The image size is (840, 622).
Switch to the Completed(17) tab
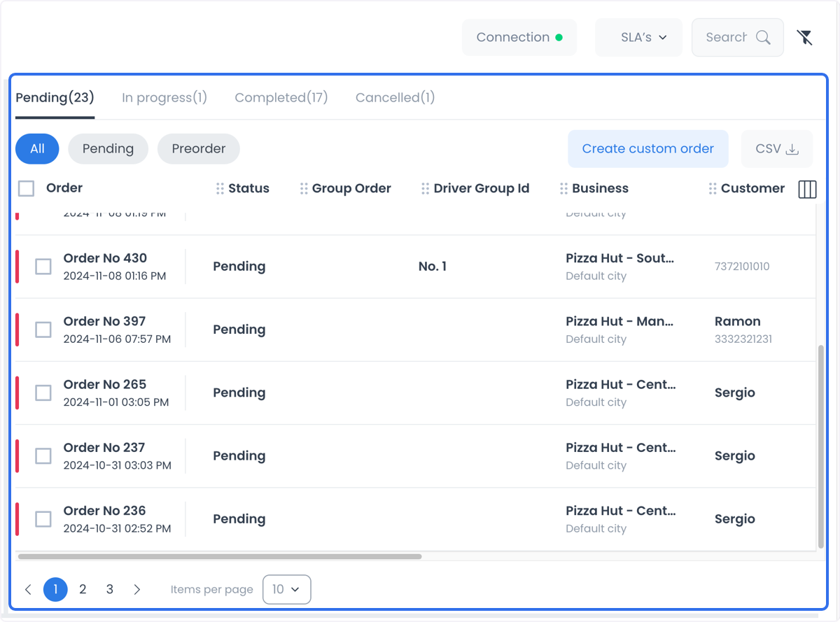coord(281,98)
